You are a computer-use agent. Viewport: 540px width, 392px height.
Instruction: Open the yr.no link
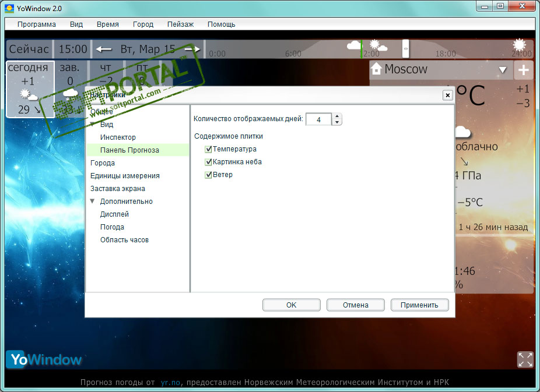point(170,382)
